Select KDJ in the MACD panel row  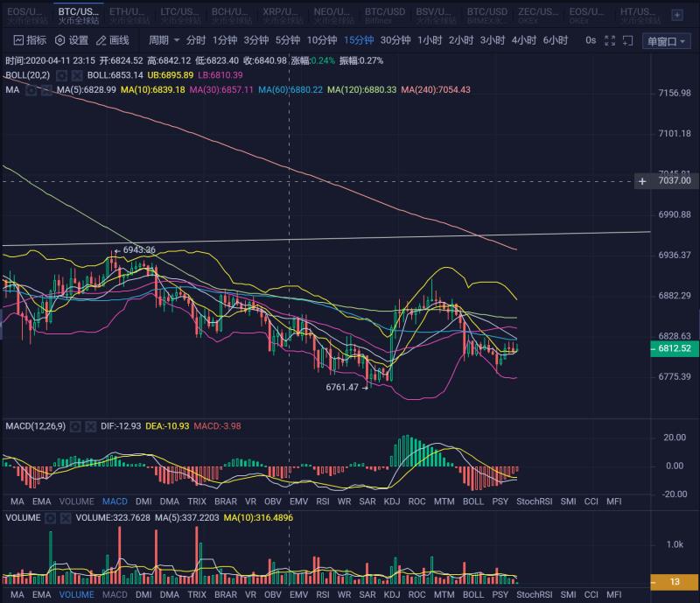(x=391, y=501)
